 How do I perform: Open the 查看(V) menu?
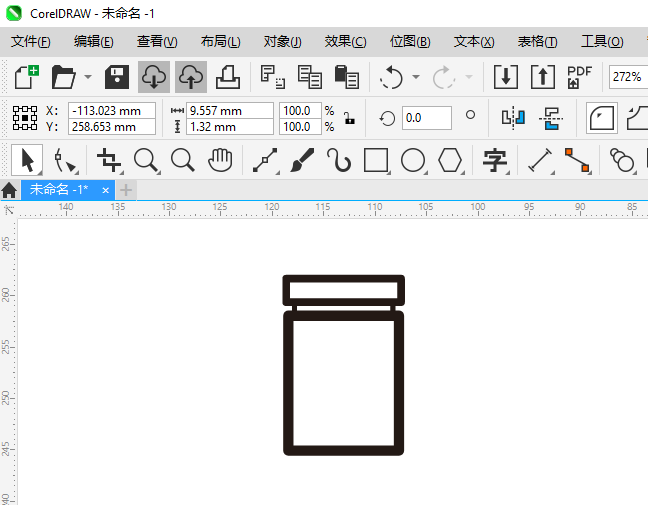pos(157,41)
